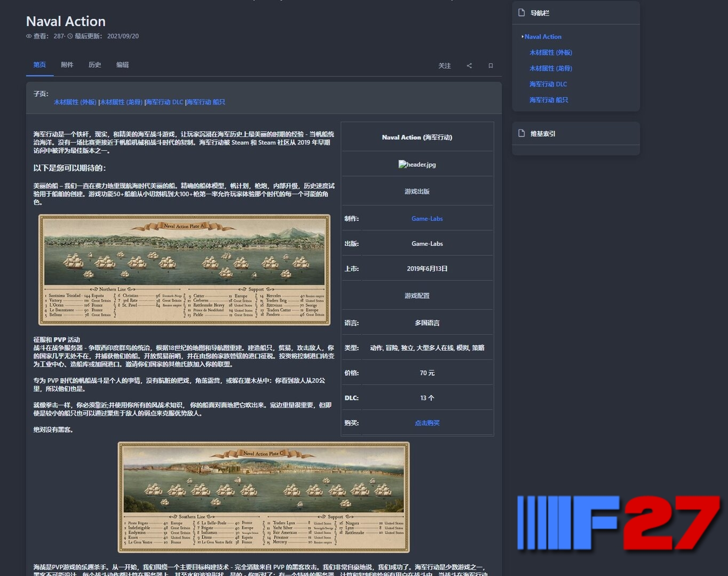Screen dimensions: 728x576
Task: Click the bookmark icon right of share
Action: 490,66
